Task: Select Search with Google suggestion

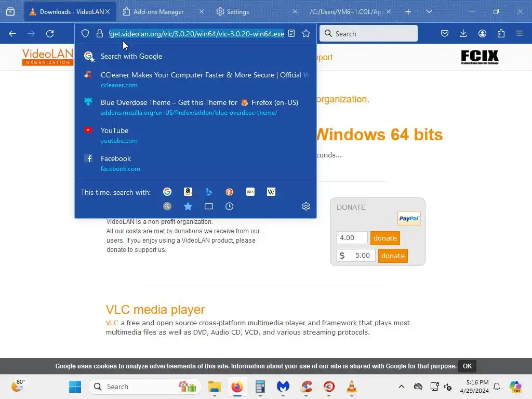Action: [x=195, y=56]
